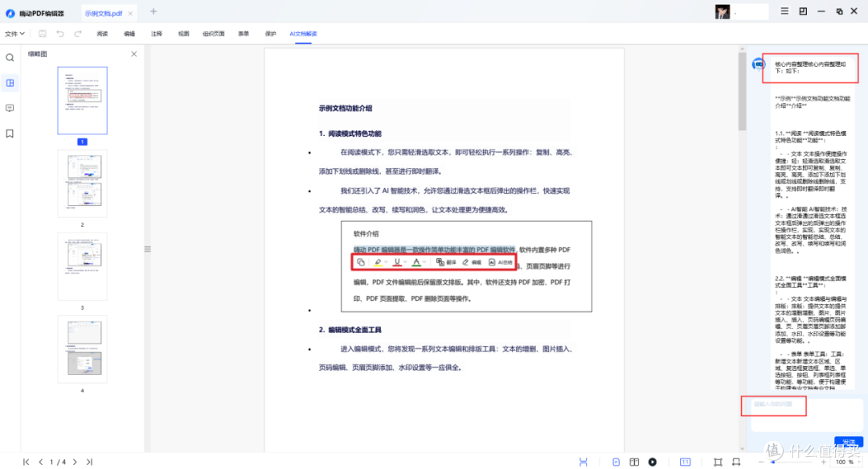Click the document vertical scrollbar thumb
This screenshot has height=469, width=868.
[x=743, y=92]
